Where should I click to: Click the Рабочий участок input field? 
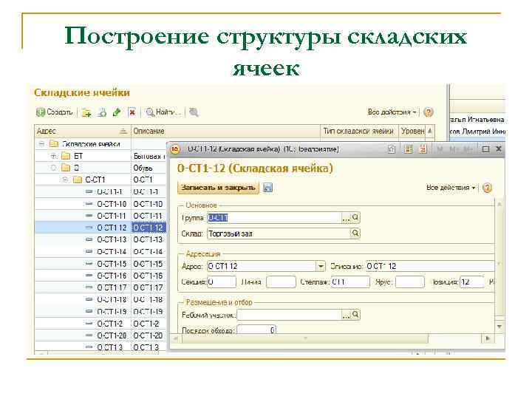point(289,315)
